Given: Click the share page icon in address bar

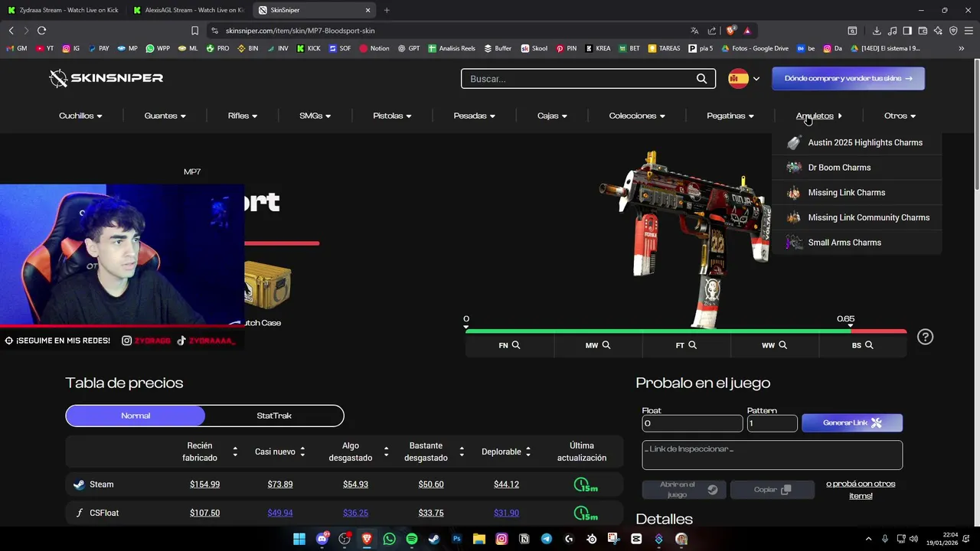Looking at the screenshot, I should click(x=712, y=31).
